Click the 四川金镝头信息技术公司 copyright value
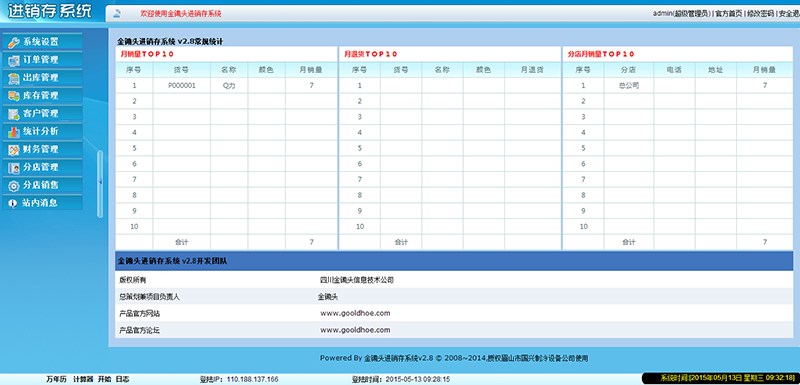 pyautogui.click(x=357, y=280)
